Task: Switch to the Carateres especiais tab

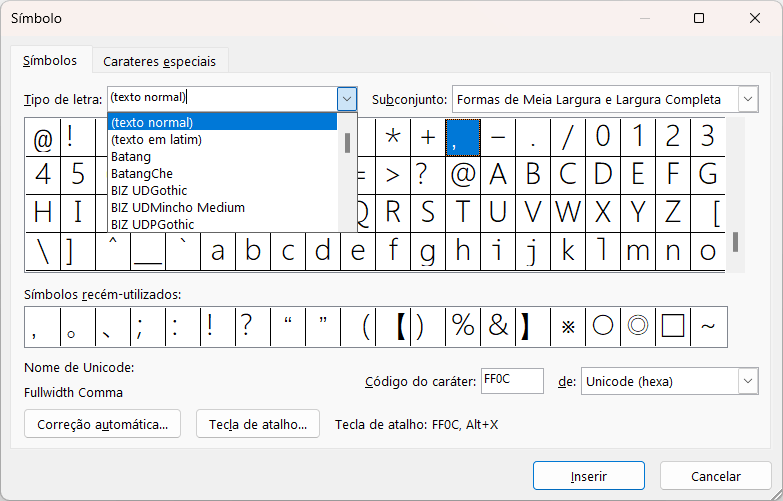Action: pyautogui.click(x=159, y=61)
